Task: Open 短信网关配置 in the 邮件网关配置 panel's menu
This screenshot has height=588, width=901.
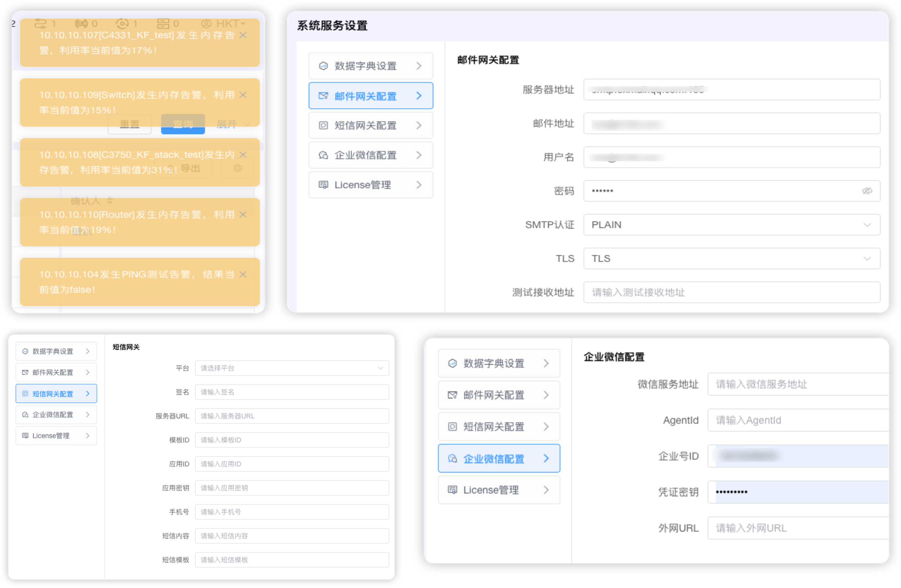Action: (x=371, y=125)
